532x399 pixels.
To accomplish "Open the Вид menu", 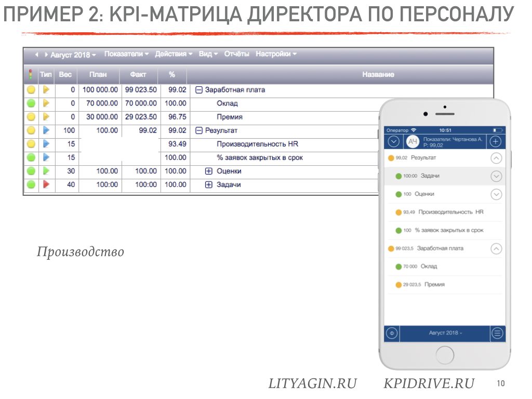I will [208, 54].
